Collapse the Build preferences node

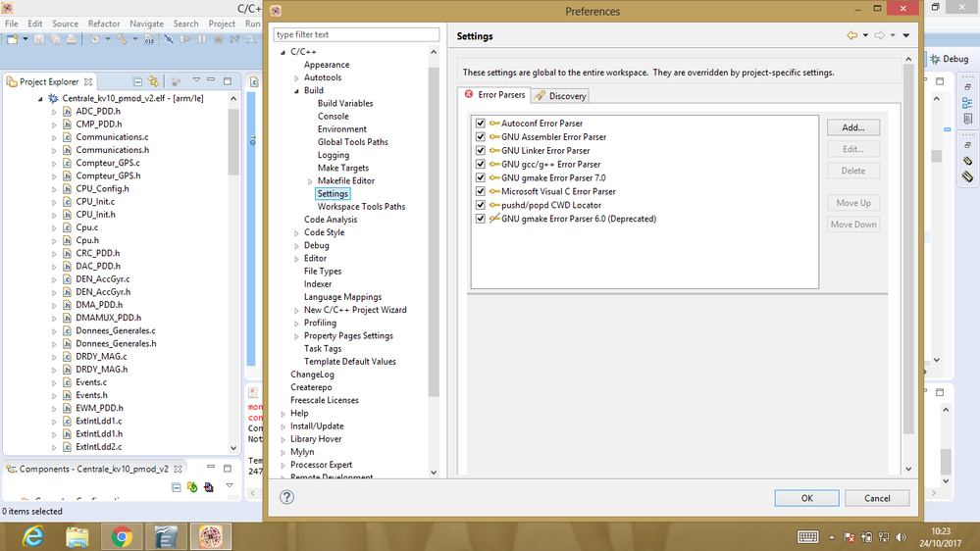pos(297,91)
